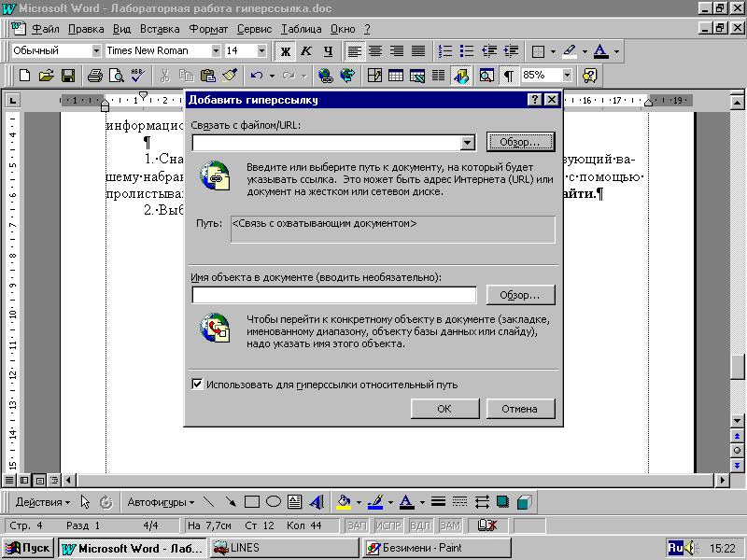The height and width of the screenshot is (560, 747).
Task: Open the Правка menu
Action: 86,29
